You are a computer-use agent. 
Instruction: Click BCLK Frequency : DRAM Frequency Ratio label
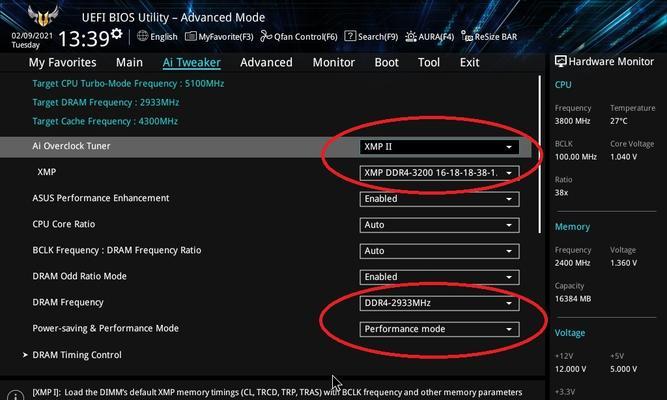pyautogui.click(x=117, y=250)
